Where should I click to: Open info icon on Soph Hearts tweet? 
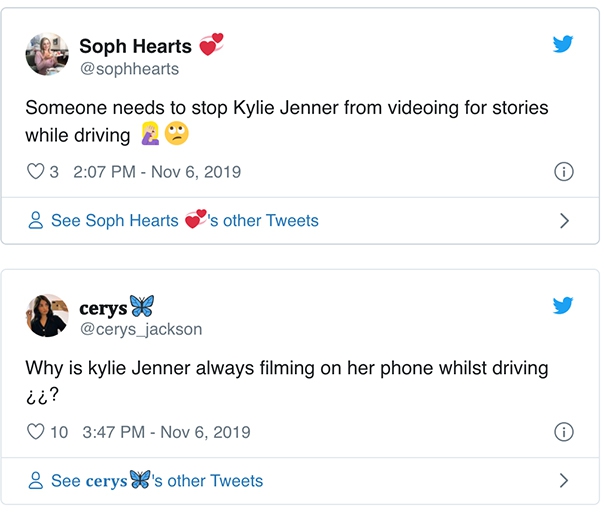click(563, 172)
